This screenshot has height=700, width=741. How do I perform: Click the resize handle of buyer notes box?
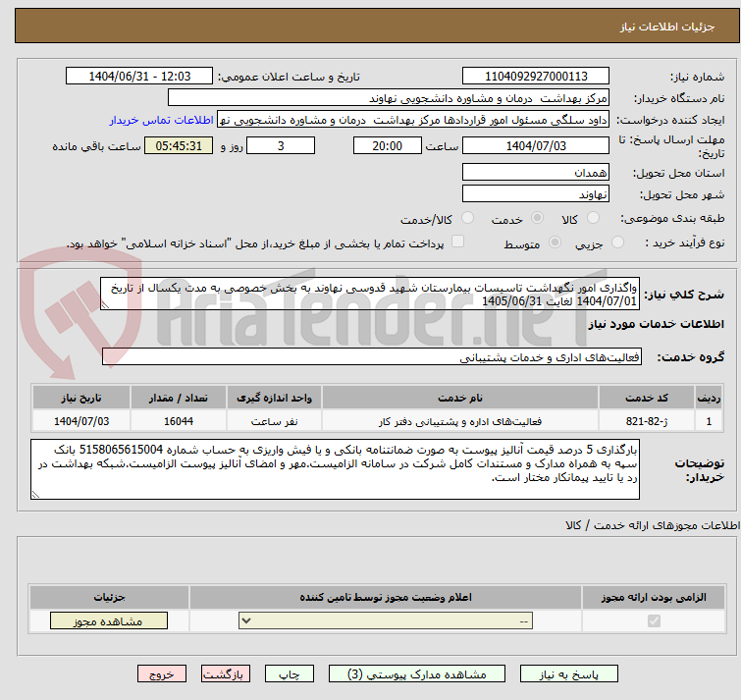coord(35,495)
